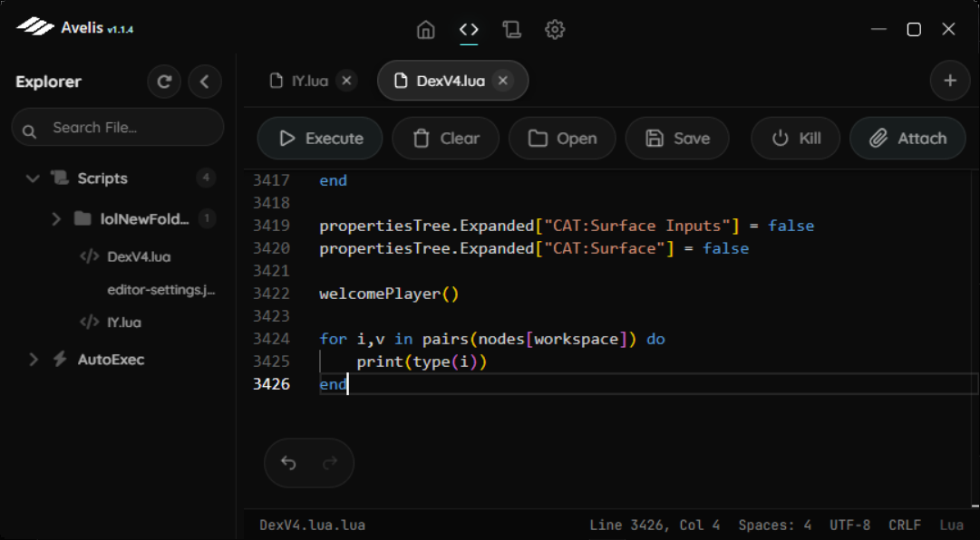Minimize the Avelis window
This screenshot has height=540, width=980.
tap(878, 29)
